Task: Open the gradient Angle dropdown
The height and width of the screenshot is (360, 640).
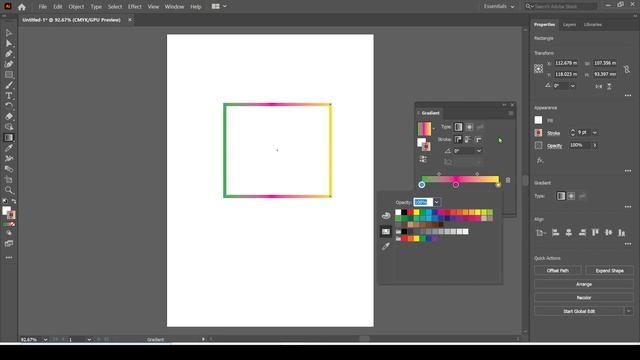Action: click(x=479, y=151)
